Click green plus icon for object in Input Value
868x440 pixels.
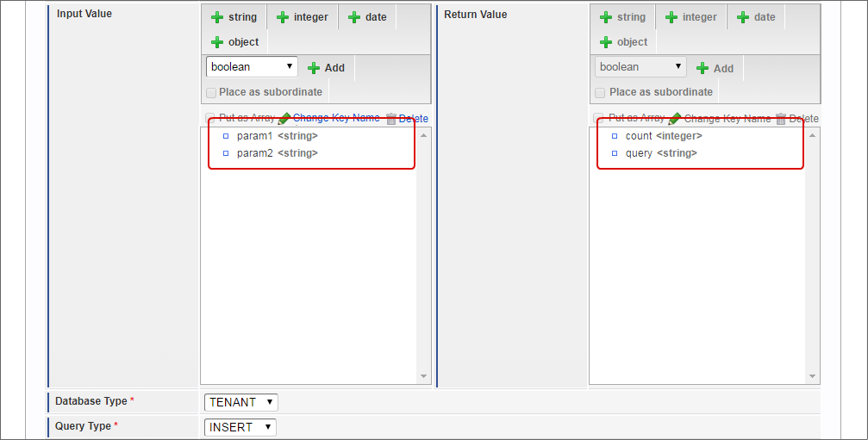click(x=218, y=42)
